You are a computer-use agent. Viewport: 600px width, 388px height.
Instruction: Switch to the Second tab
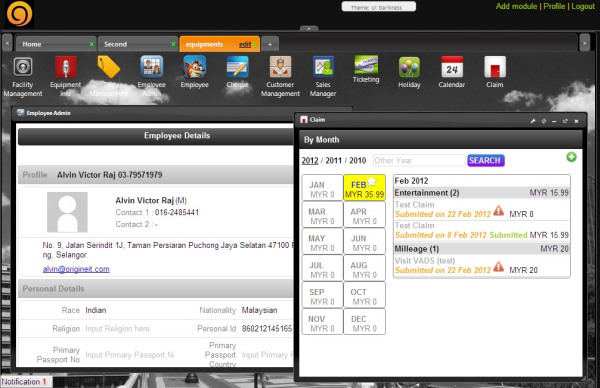(116, 44)
